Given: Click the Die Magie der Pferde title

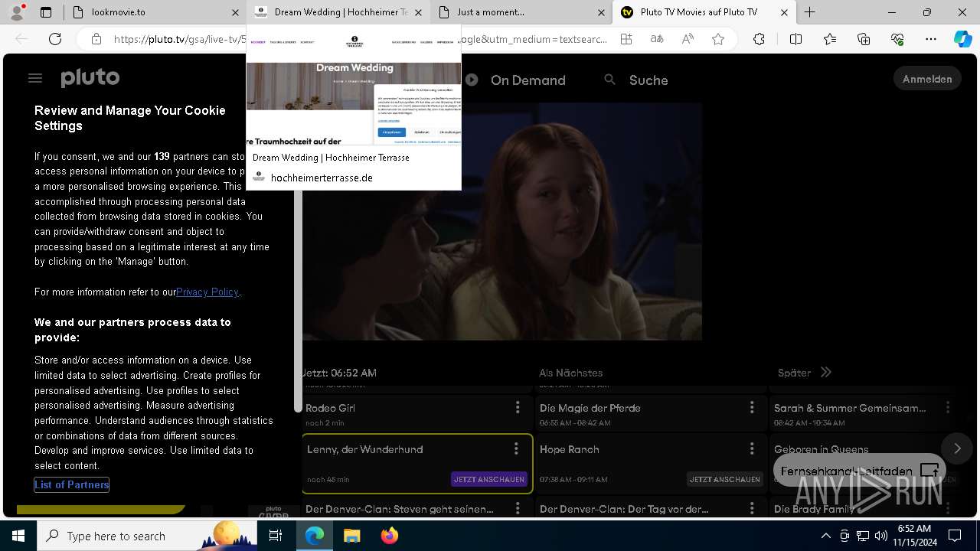Looking at the screenshot, I should [x=590, y=408].
